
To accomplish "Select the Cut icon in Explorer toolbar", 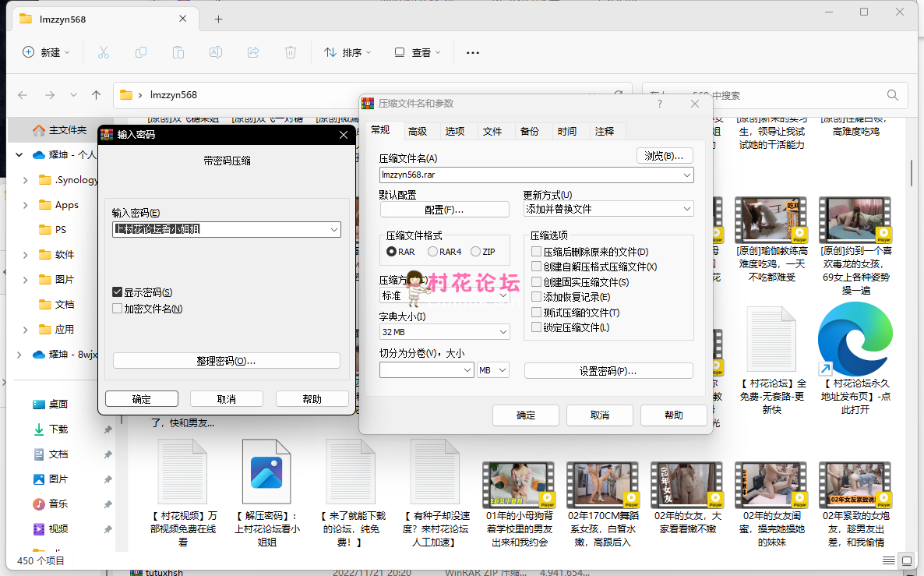I will click(x=103, y=52).
